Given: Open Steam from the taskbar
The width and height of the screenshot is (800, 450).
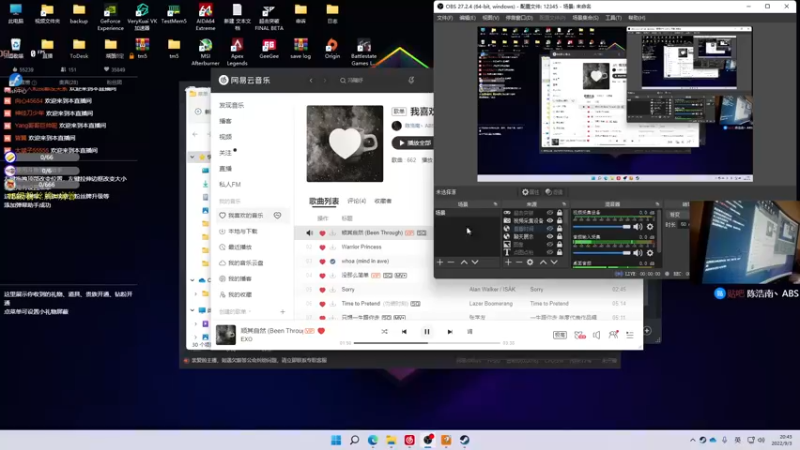Looking at the screenshot, I should pyautogui.click(x=464, y=440).
